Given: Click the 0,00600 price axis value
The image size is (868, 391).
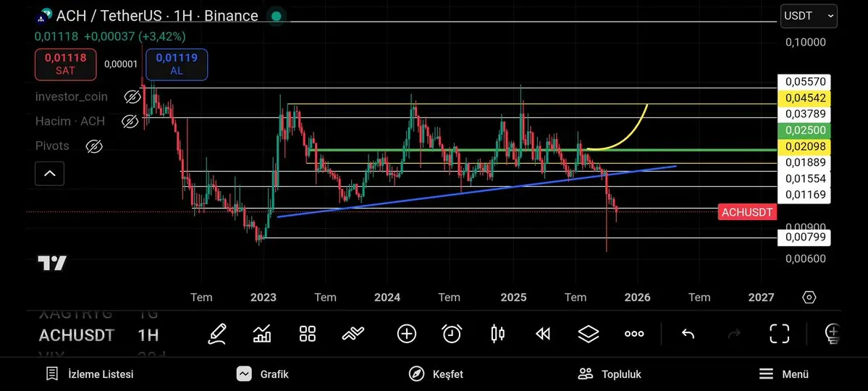Looking at the screenshot, I should [806, 258].
